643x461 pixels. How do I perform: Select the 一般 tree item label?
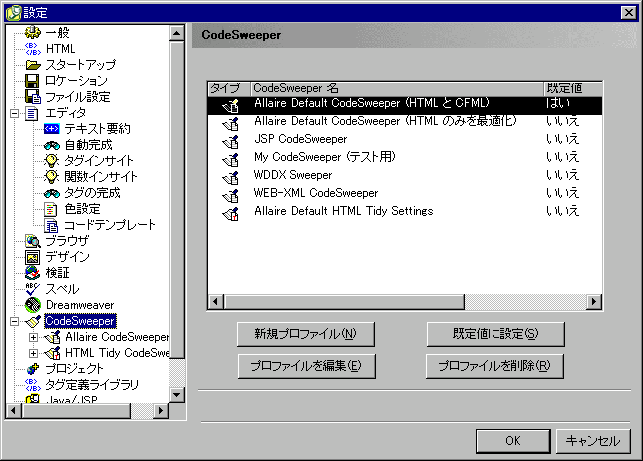(57, 32)
